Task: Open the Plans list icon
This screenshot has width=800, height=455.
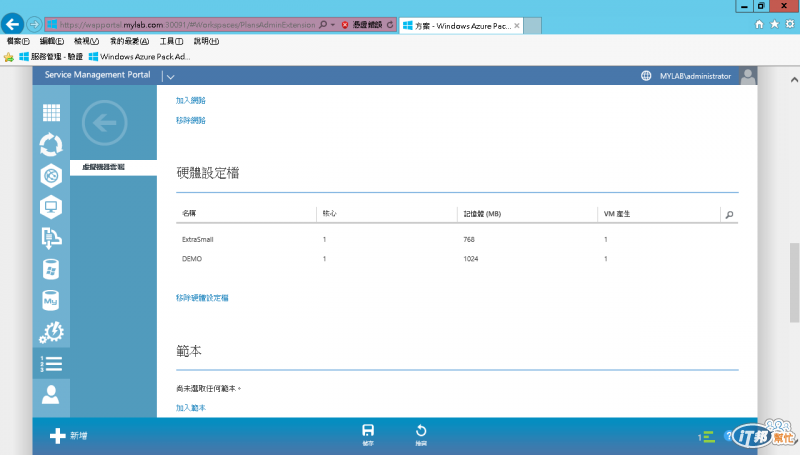Action: pyautogui.click(x=51, y=364)
